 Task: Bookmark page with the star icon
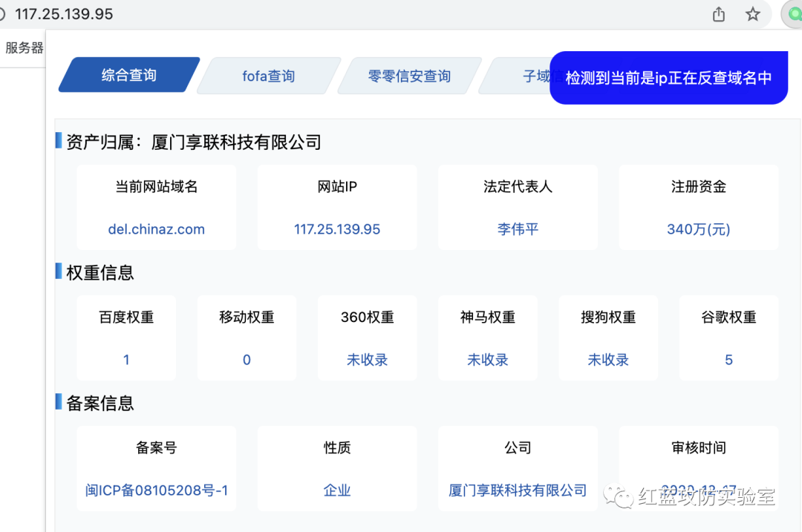pos(752,14)
